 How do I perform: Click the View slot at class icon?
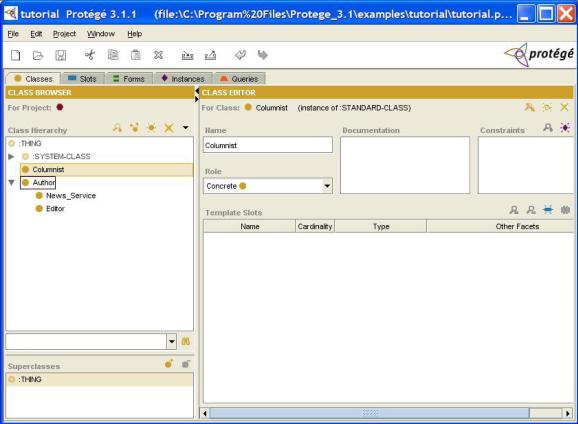[x=531, y=210]
